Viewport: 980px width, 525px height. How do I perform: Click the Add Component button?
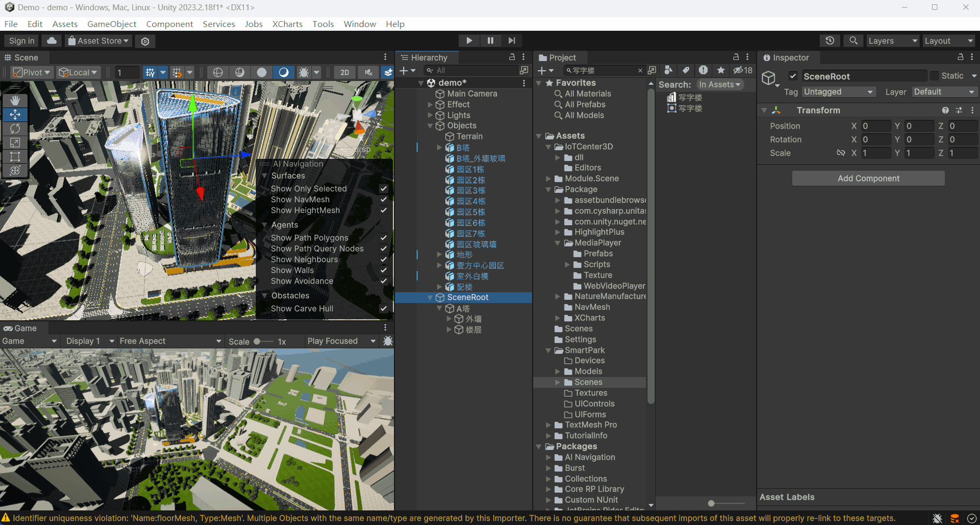point(868,178)
